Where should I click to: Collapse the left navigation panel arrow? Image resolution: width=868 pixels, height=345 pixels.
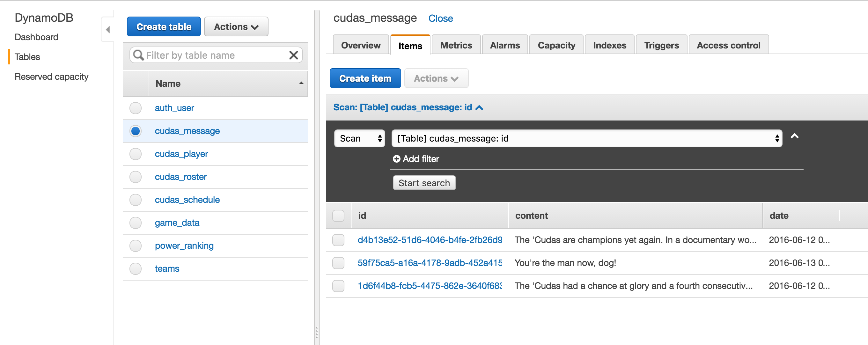pyautogui.click(x=108, y=30)
